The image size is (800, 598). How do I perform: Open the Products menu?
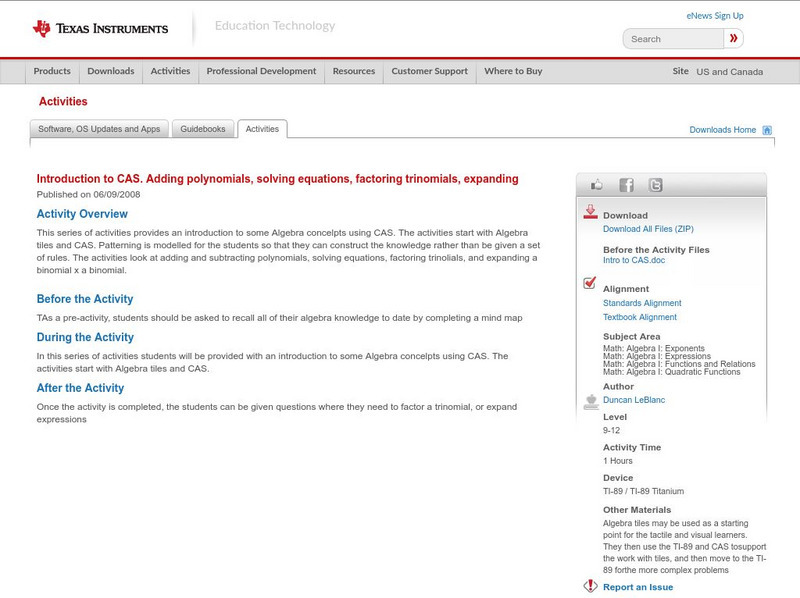click(52, 71)
